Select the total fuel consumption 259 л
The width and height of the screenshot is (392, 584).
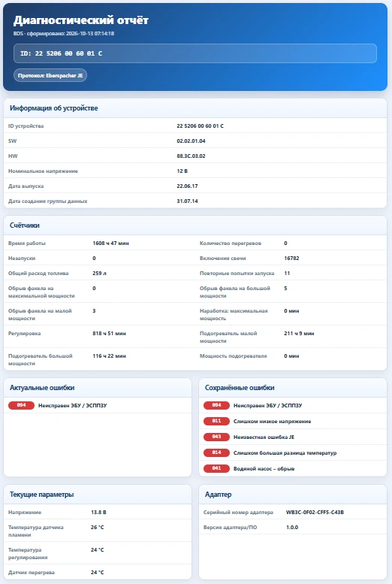[99, 273]
